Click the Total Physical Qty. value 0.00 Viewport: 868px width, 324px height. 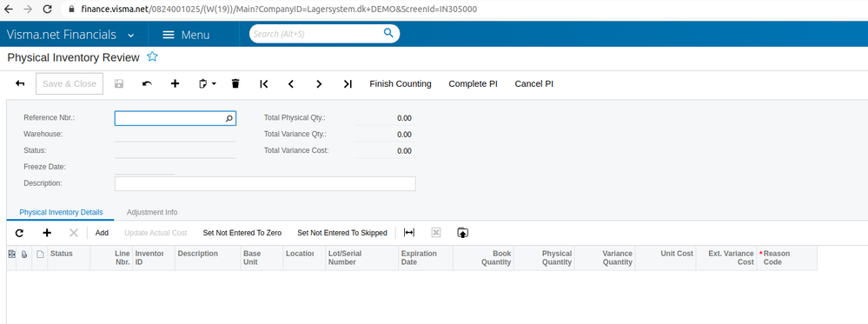coord(404,118)
